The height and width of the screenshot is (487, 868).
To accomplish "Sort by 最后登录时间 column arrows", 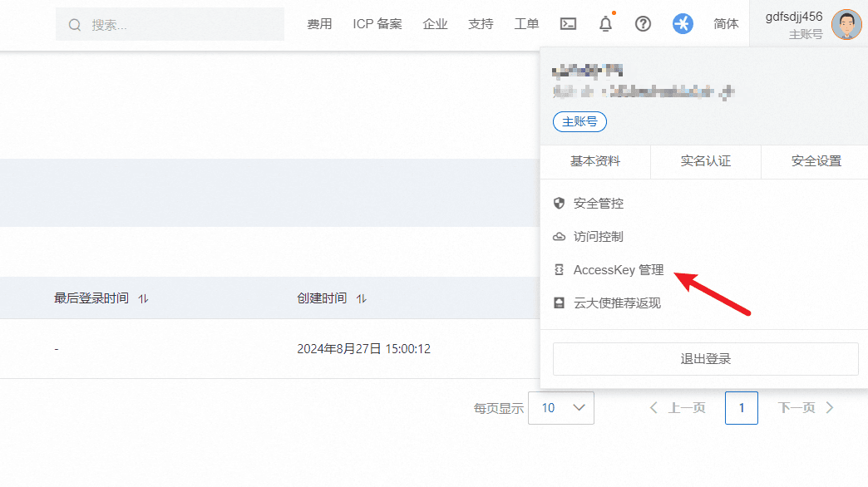I will [x=143, y=298].
